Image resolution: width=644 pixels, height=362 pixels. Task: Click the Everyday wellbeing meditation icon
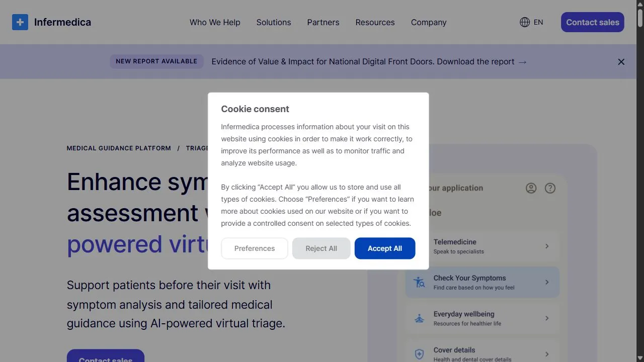pyautogui.click(x=420, y=318)
